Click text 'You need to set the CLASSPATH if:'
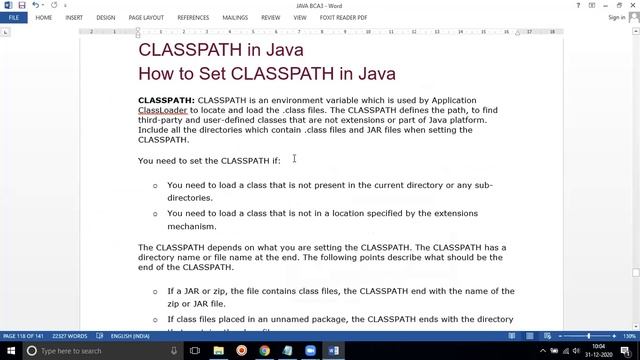This screenshot has width=640, height=360. coord(209,161)
